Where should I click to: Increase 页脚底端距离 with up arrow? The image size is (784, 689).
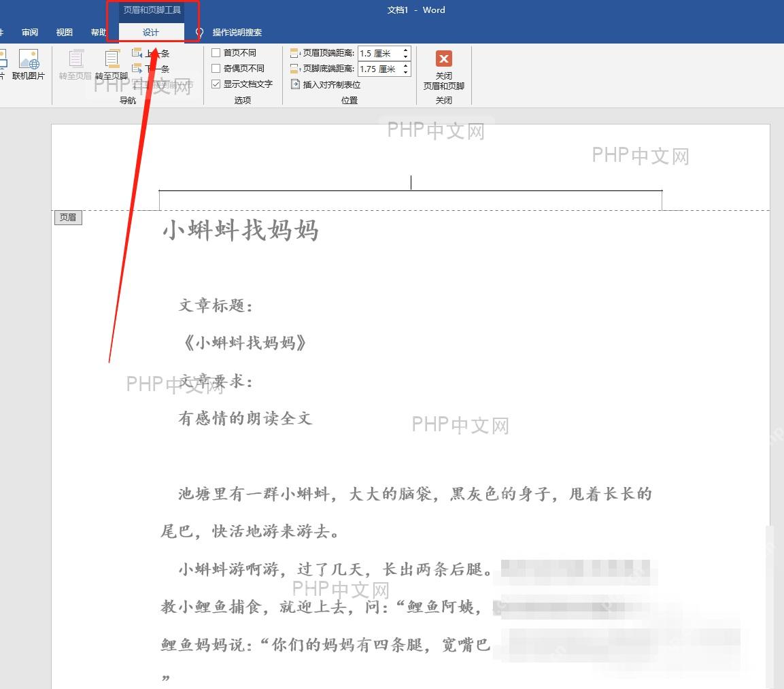(x=405, y=65)
